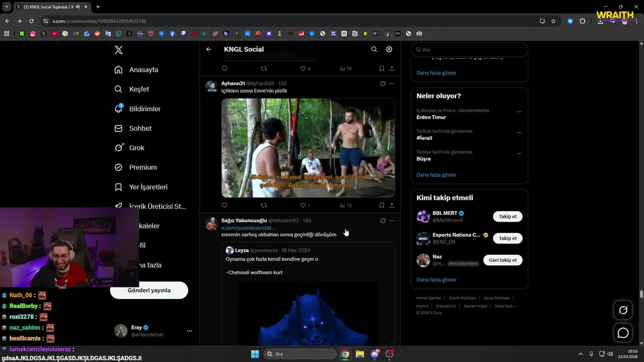Screen dimensions: 644x362
Task: Click the Gönderi yayınla button
Action: coord(149,290)
